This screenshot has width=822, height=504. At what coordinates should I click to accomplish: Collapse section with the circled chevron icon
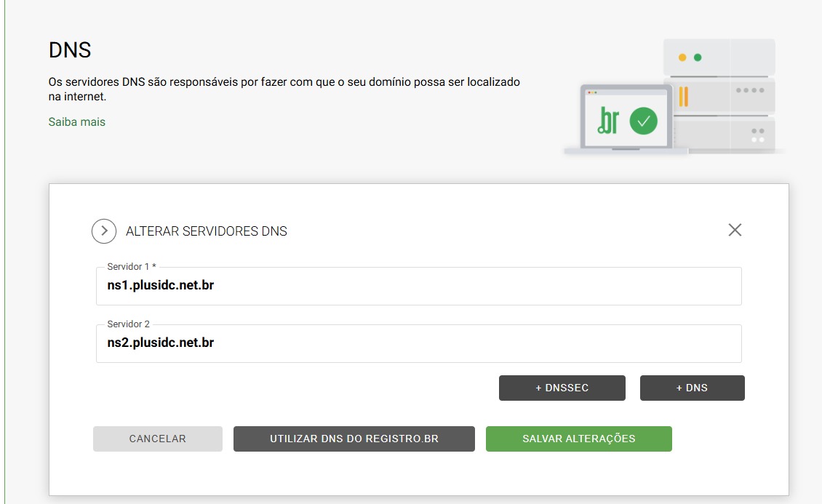click(x=104, y=231)
